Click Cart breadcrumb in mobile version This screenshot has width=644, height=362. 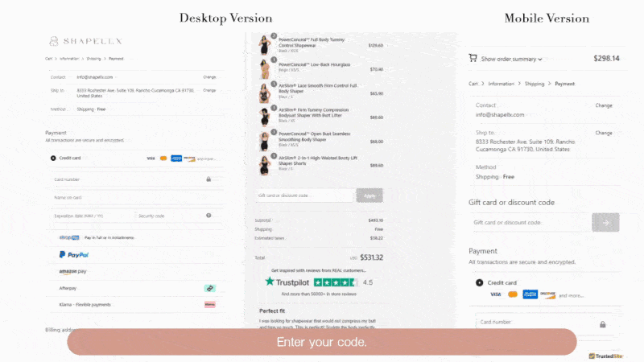pyautogui.click(x=473, y=84)
